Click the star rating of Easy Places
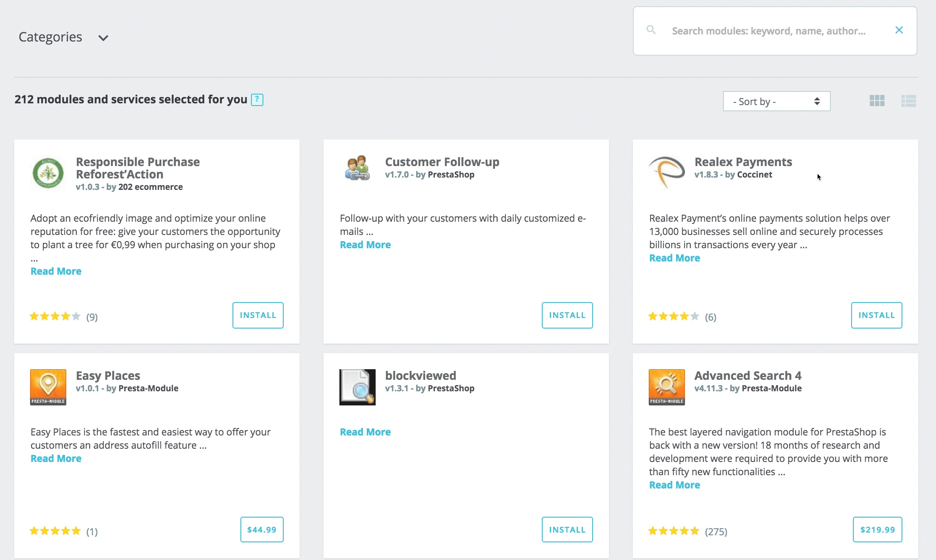Viewport: 936px width, 560px height. (55, 531)
